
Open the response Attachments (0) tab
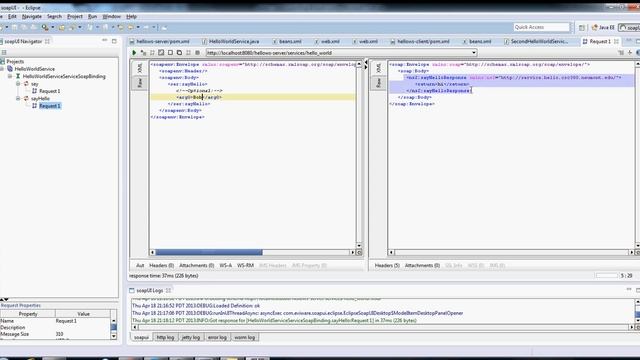pyautogui.click(x=422, y=265)
